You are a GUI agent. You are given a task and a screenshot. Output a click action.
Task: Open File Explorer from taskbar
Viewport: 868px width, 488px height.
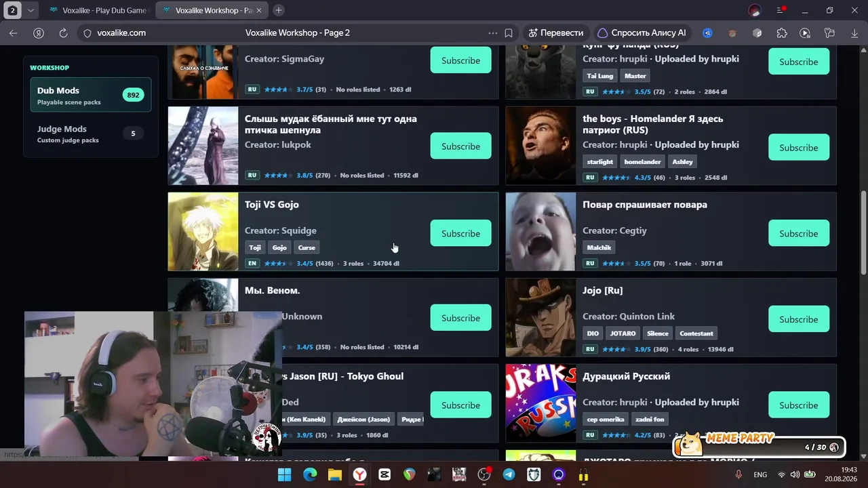click(335, 474)
